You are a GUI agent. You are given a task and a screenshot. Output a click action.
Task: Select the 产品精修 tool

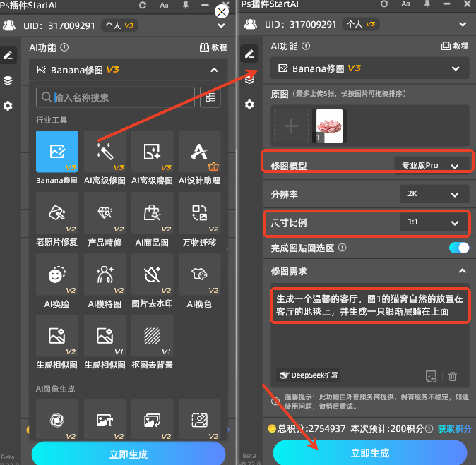point(105,213)
